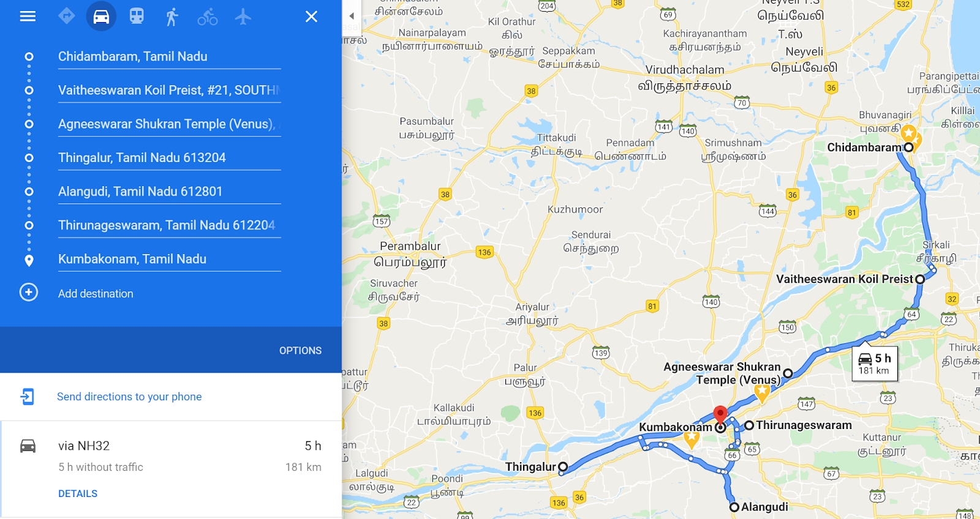
Task: Collapse the side panel arrow
Action: [352, 16]
